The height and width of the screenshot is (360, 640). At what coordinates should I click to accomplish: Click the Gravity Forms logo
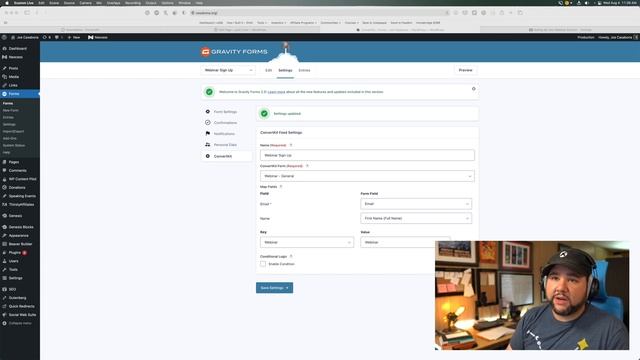[x=234, y=52]
